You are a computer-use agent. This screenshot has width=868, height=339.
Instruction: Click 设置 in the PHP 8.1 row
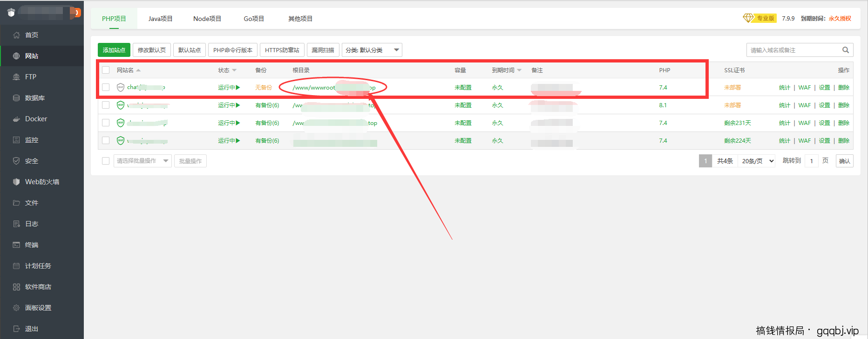pyautogui.click(x=824, y=105)
